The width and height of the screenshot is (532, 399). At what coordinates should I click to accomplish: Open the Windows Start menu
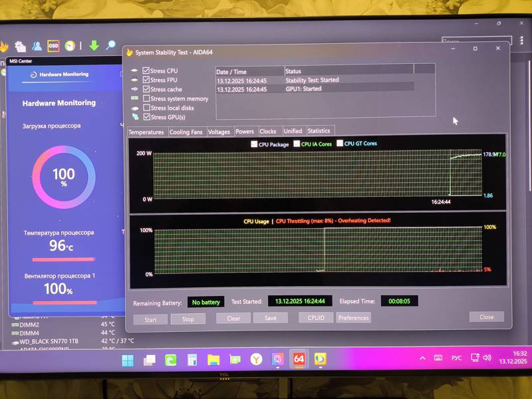tap(128, 360)
